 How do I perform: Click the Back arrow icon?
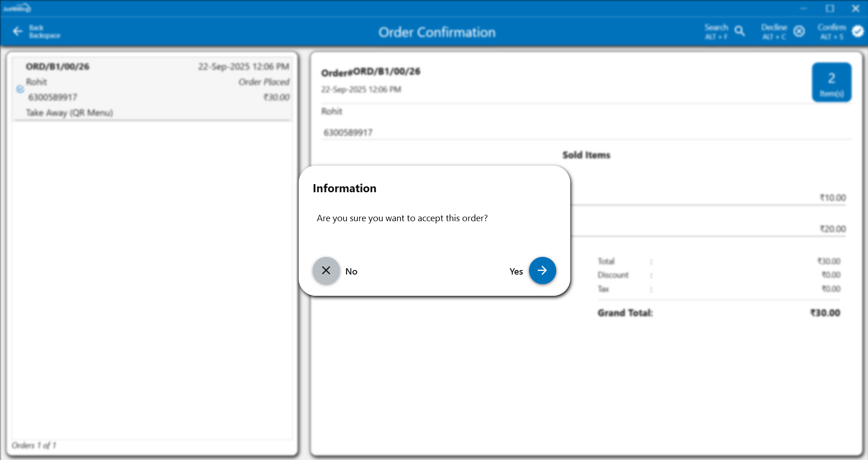click(x=18, y=31)
